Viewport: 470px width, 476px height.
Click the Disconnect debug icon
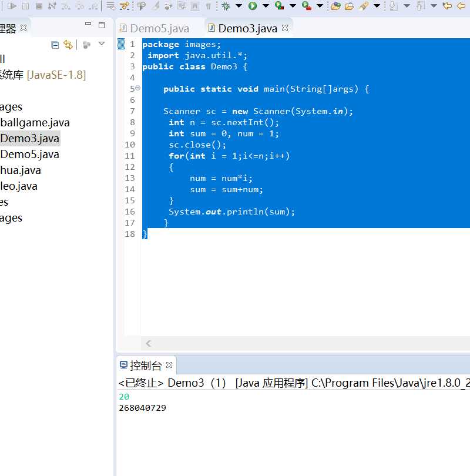coord(52,6)
